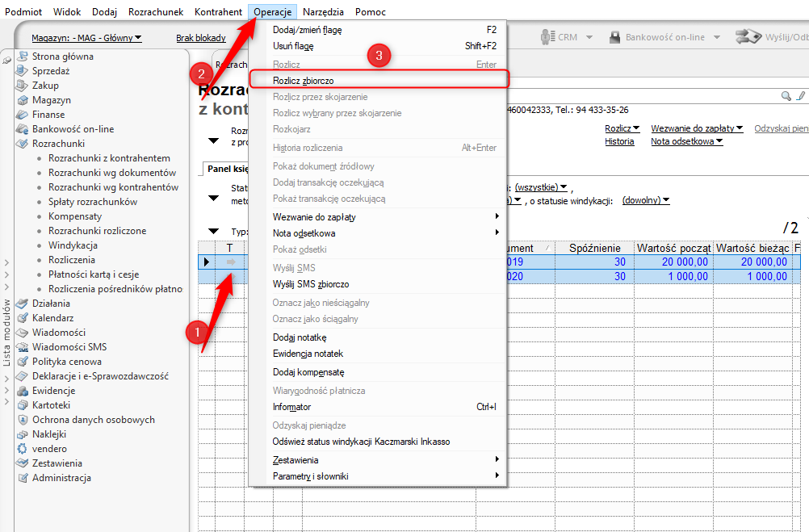Choose Dodaj/zmień flagę menu entry
This screenshot has height=532, width=809.
point(379,30)
